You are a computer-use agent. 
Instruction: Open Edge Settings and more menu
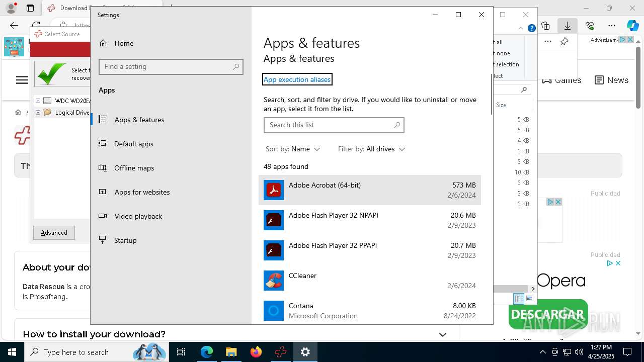(612, 25)
